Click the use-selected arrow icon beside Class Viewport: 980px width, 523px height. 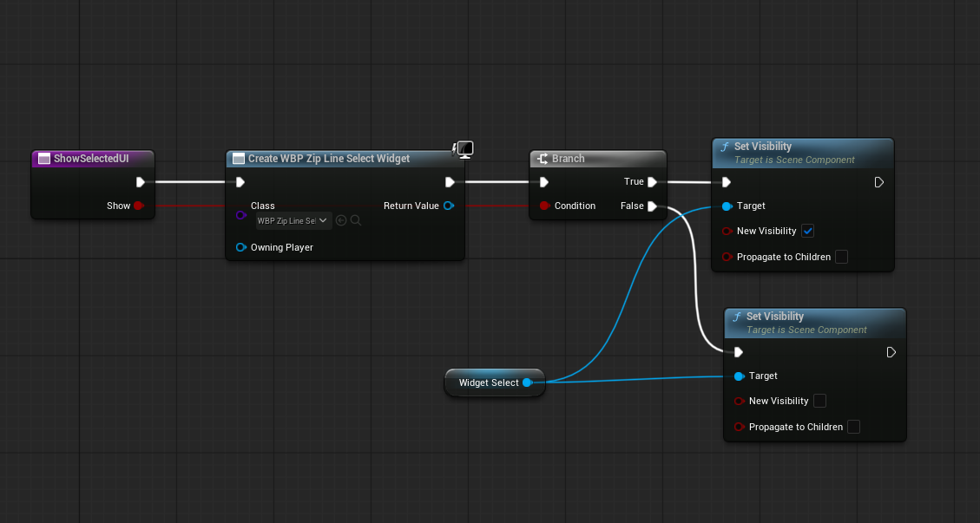click(340, 220)
